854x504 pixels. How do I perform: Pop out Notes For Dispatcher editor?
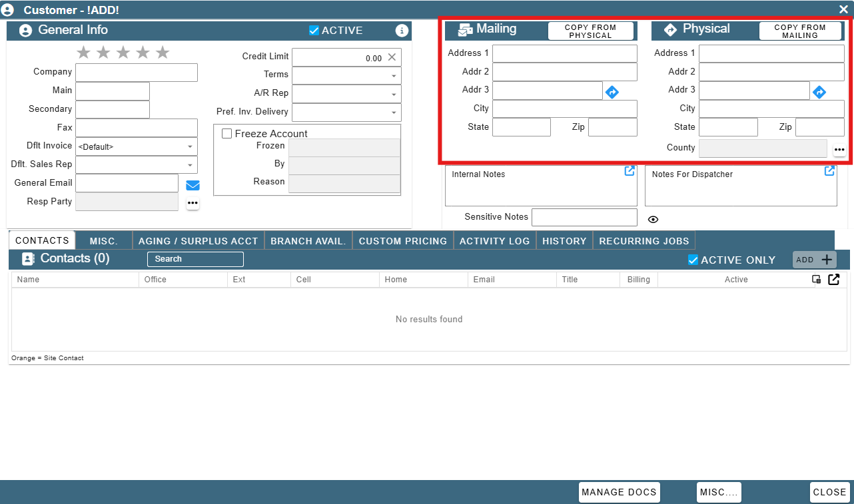(x=829, y=171)
